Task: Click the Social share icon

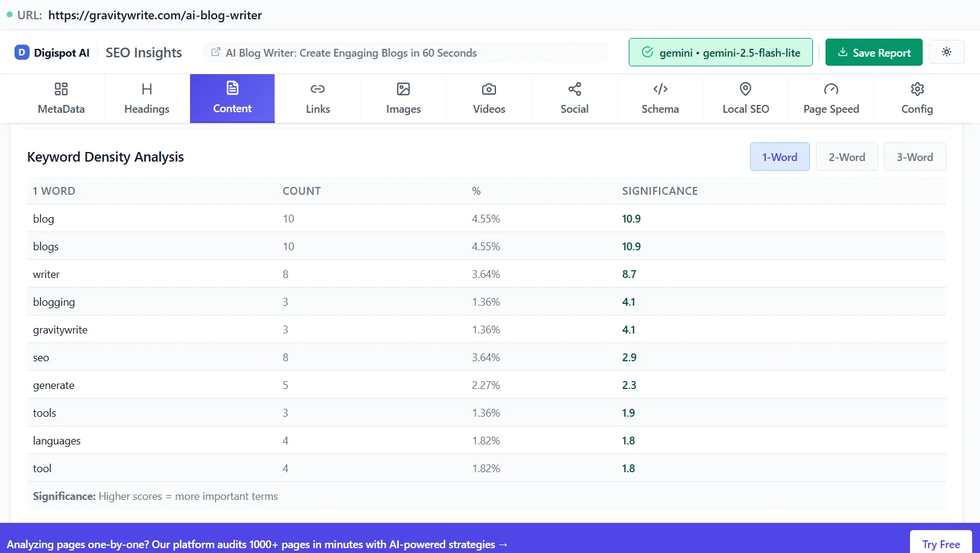Action: point(574,89)
